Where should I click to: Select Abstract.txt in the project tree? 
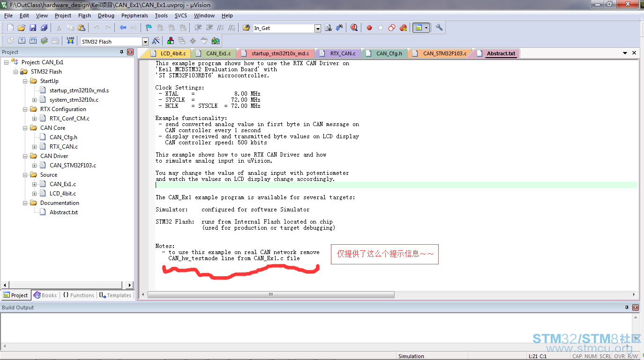pos(64,212)
